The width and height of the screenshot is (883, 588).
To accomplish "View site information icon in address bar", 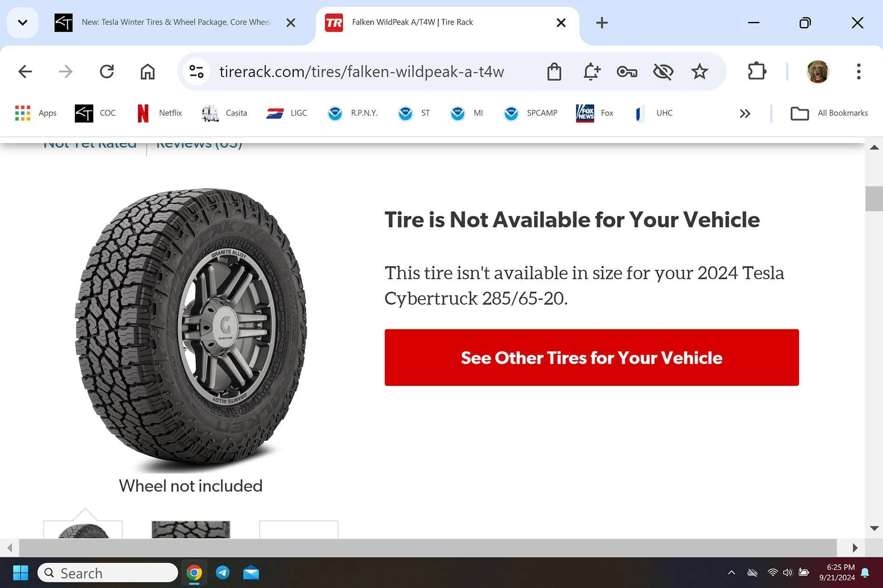I will [196, 72].
